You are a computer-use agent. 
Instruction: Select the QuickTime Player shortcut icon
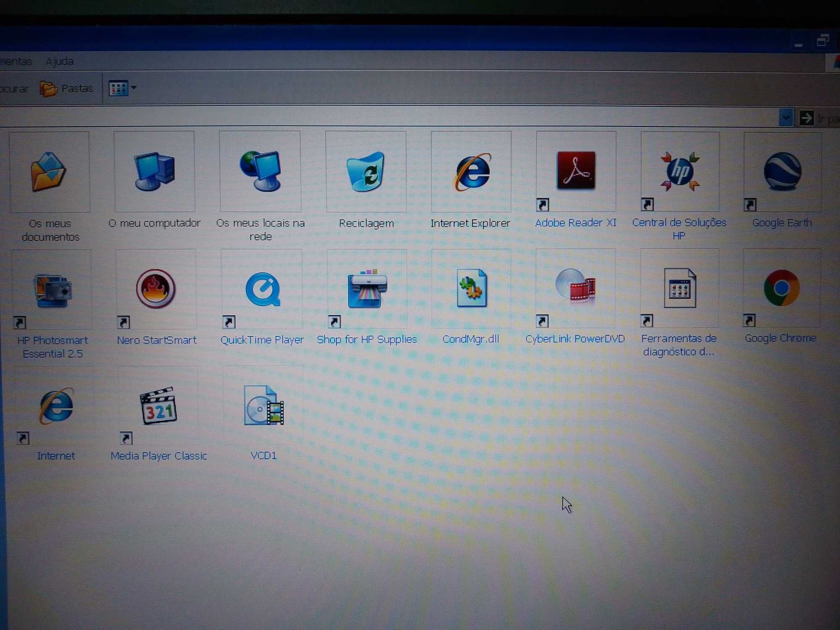pos(262,289)
